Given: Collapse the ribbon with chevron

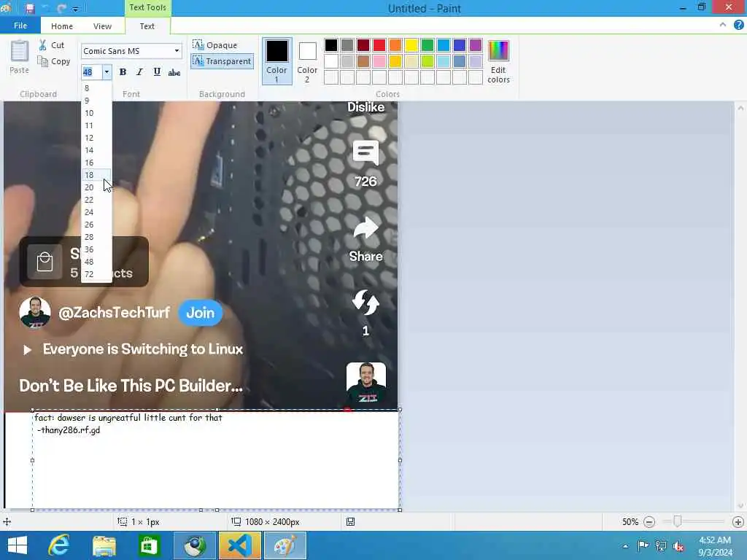Looking at the screenshot, I should coord(723,25).
